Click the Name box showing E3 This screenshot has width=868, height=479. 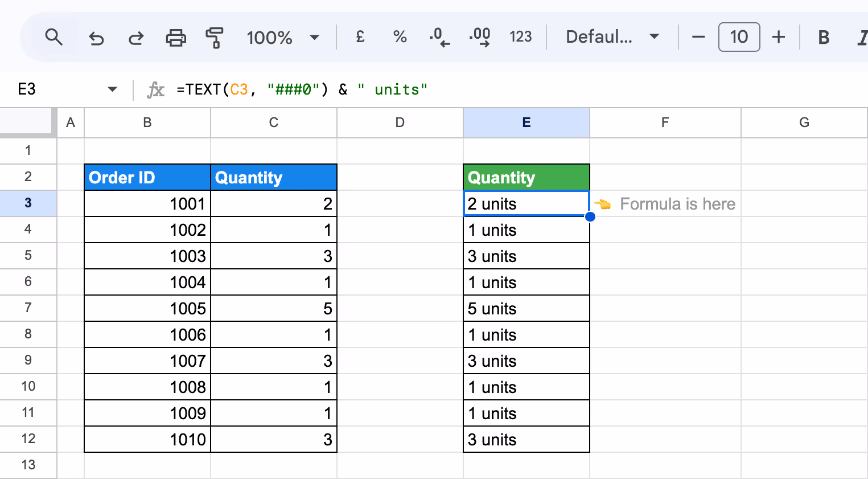27,89
